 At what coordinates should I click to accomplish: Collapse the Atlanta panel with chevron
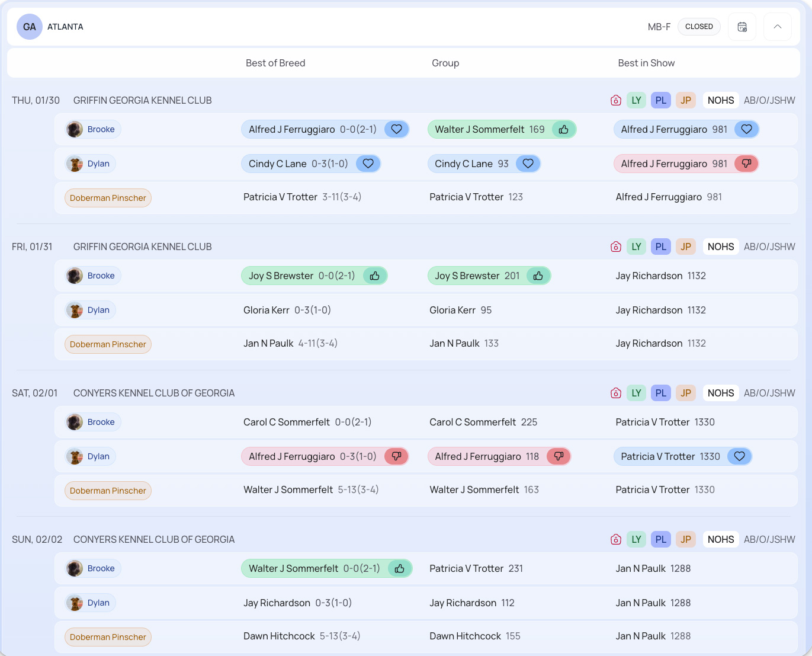777,27
